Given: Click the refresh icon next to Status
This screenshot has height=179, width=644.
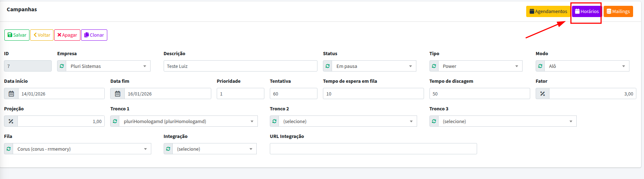Looking at the screenshot, I should [x=328, y=66].
